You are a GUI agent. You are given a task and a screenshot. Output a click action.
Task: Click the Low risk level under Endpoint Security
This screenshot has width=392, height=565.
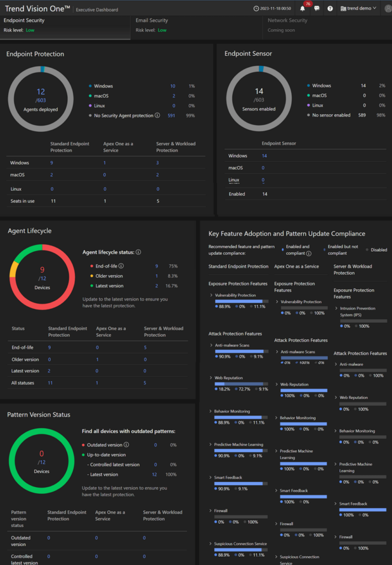pyautogui.click(x=30, y=30)
